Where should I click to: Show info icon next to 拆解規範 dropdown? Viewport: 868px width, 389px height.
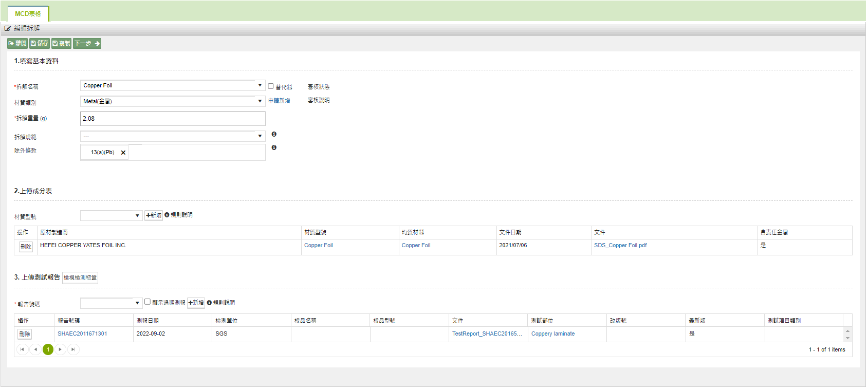click(274, 134)
